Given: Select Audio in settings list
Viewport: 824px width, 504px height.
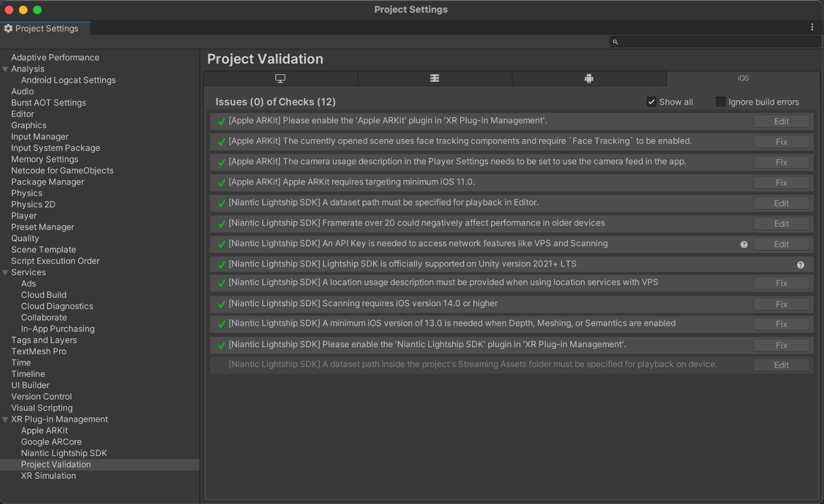Looking at the screenshot, I should tap(22, 91).
